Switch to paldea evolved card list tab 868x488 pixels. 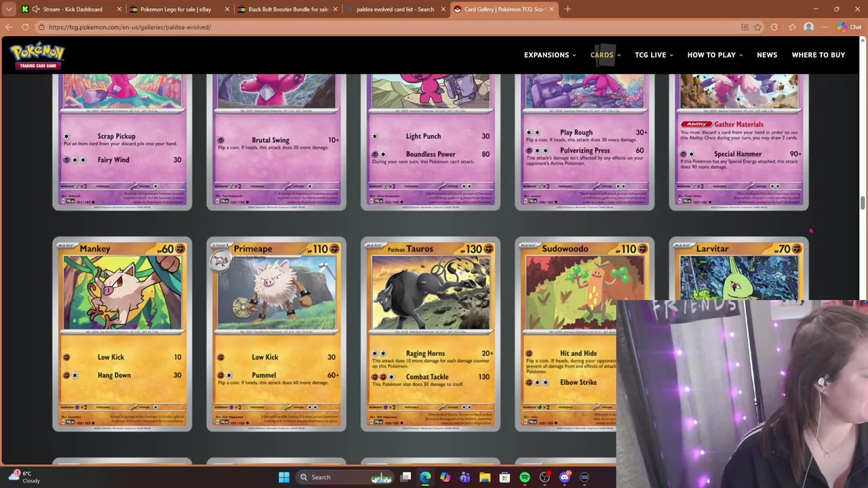395,9
